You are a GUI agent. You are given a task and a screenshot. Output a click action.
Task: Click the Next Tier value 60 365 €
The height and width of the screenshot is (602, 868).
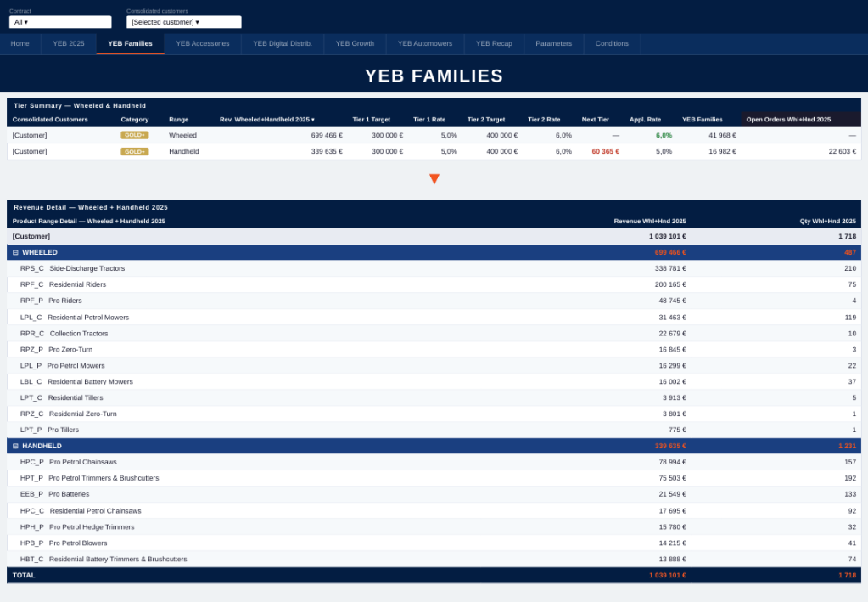point(605,151)
